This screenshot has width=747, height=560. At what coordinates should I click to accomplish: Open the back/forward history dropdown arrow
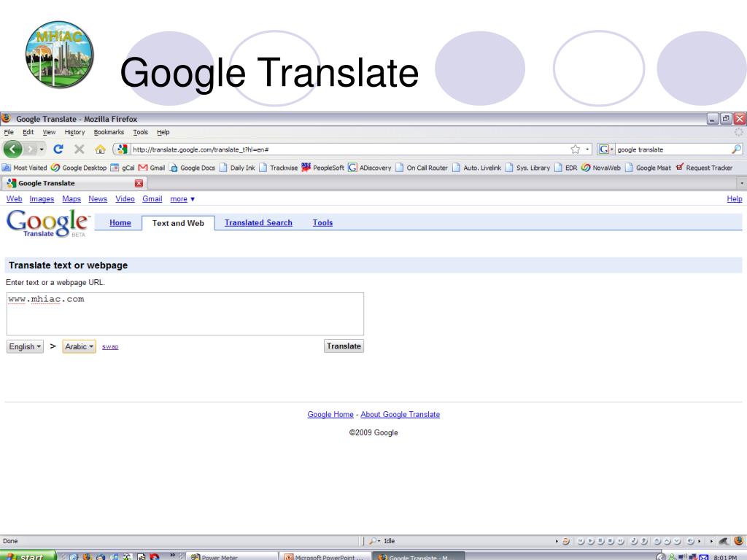42,149
